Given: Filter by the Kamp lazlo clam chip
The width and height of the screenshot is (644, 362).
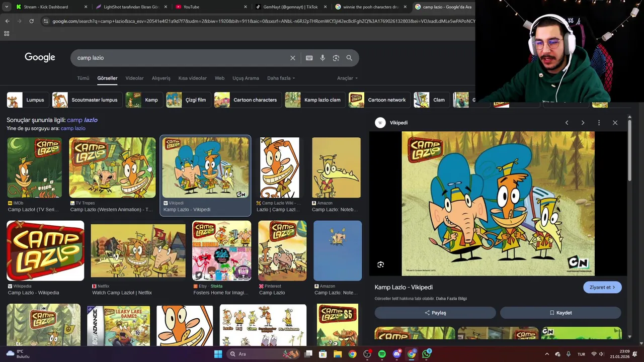Looking at the screenshot, I should (315, 100).
